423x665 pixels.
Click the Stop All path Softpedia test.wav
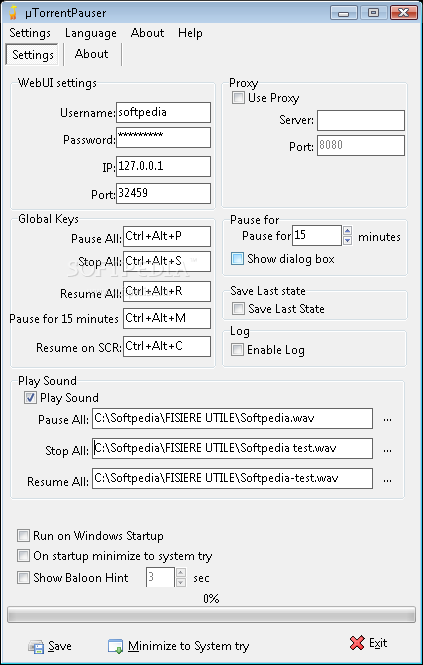(x=233, y=449)
